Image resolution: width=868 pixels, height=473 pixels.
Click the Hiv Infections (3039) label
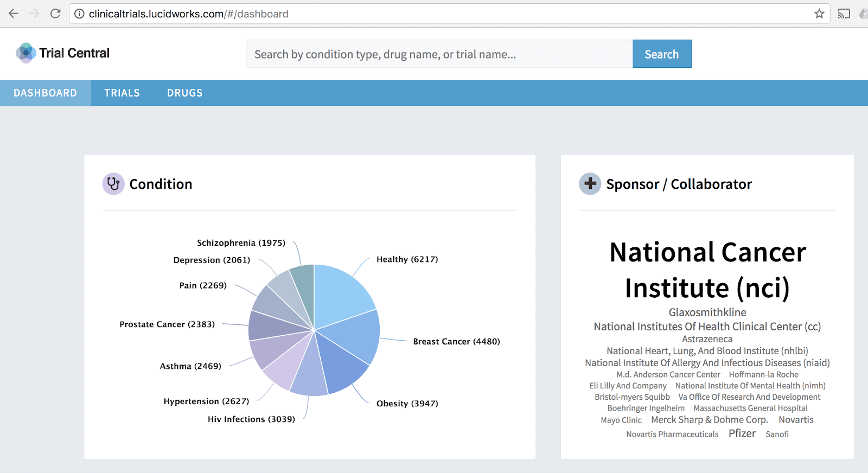point(251,419)
